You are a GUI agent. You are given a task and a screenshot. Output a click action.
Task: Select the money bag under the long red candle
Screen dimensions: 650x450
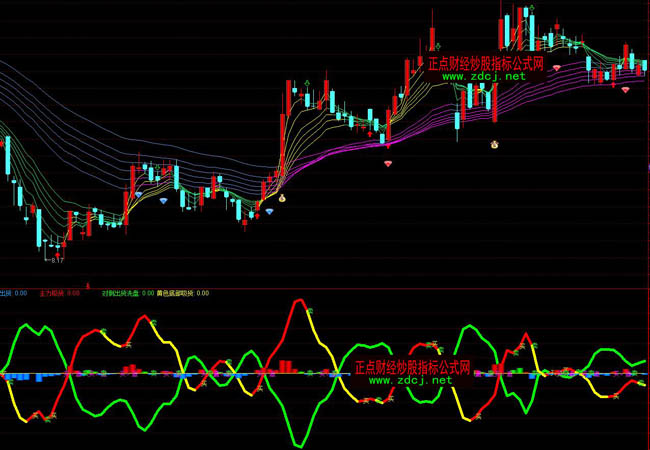coord(494,144)
